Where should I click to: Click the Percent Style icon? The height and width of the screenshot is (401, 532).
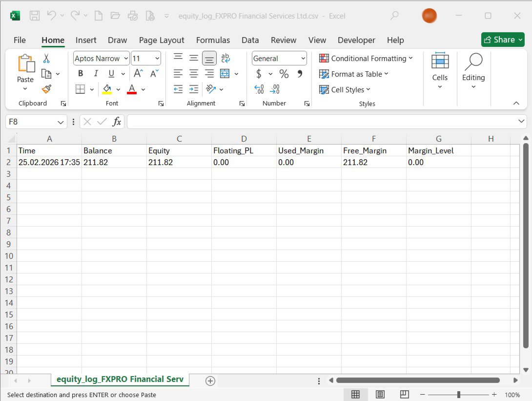click(284, 74)
